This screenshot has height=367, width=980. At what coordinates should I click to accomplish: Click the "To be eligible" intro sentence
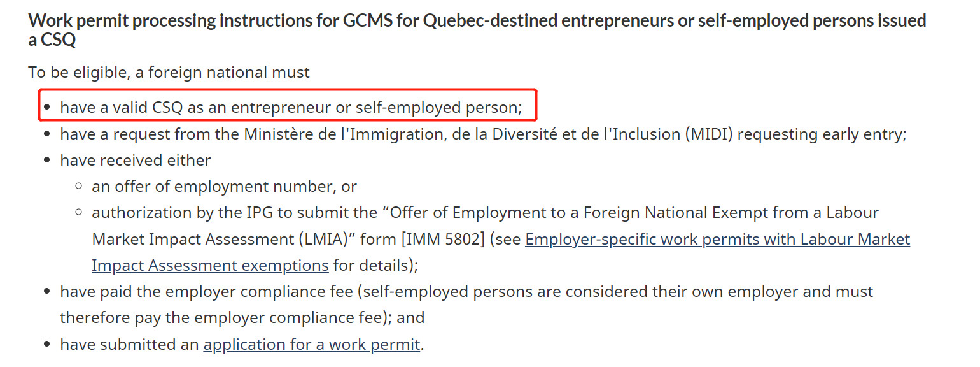coord(169,72)
